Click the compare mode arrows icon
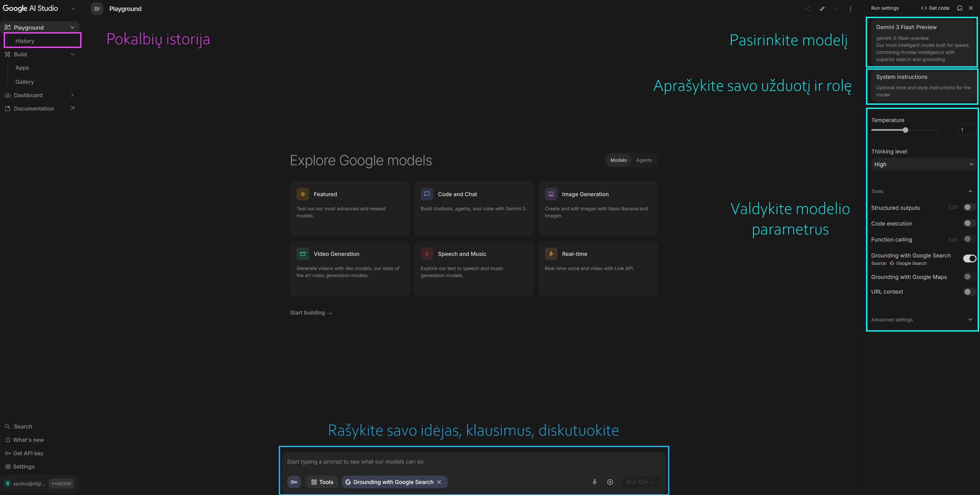This screenshot has height=495, width=980. coord(822,9)
